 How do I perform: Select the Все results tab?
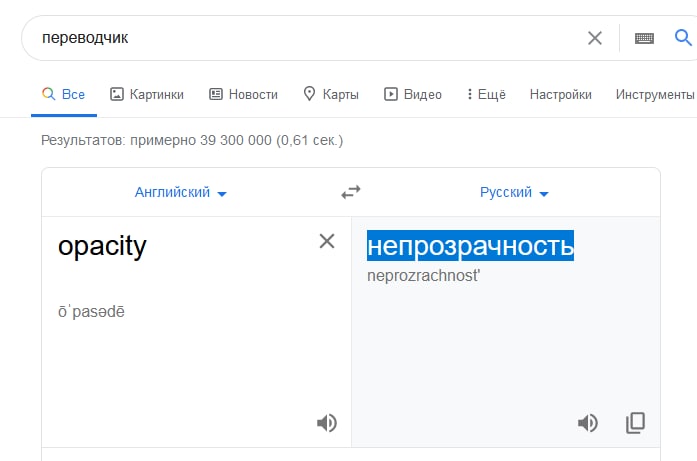63,95
